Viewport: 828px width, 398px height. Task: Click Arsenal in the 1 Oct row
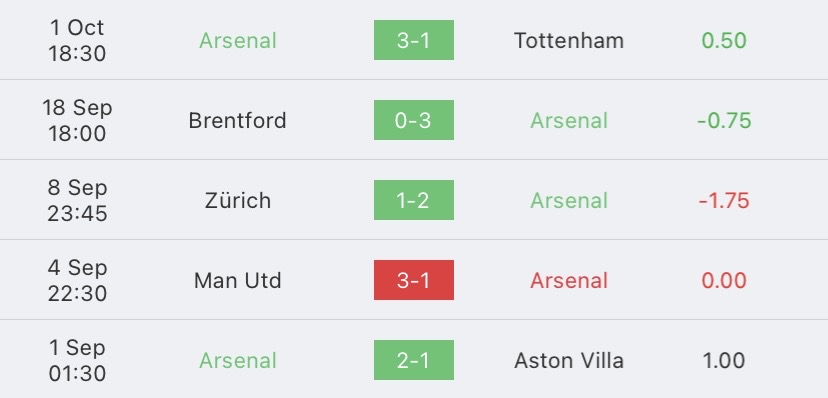238,41
